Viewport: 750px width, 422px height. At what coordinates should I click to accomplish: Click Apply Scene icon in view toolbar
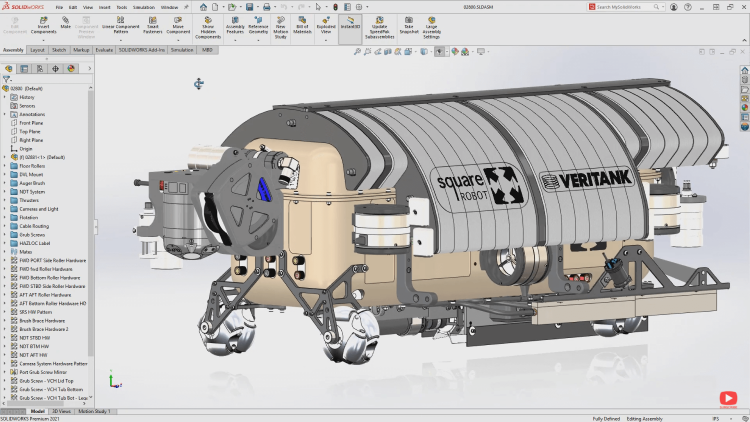(x=465, y=51)
